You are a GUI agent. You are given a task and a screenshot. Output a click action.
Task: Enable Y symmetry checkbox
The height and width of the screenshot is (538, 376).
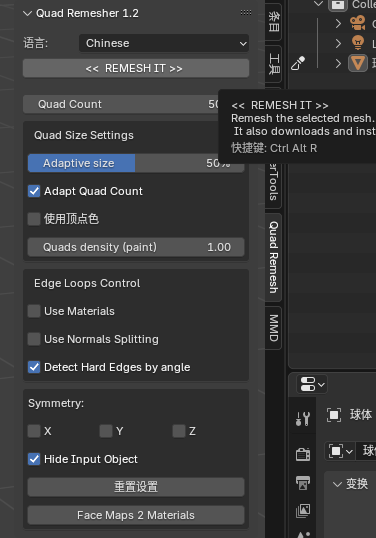(x=106, y=431)
